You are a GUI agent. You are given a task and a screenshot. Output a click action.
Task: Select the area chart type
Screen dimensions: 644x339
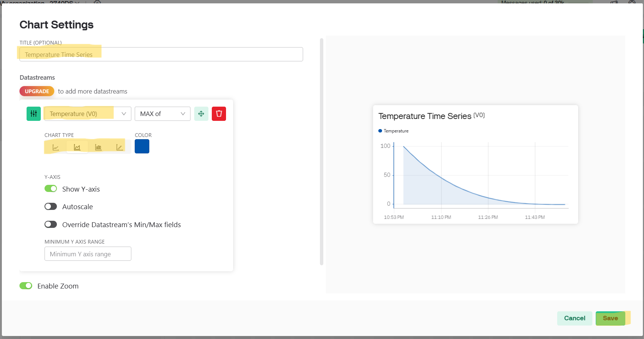tap(77, 147)
